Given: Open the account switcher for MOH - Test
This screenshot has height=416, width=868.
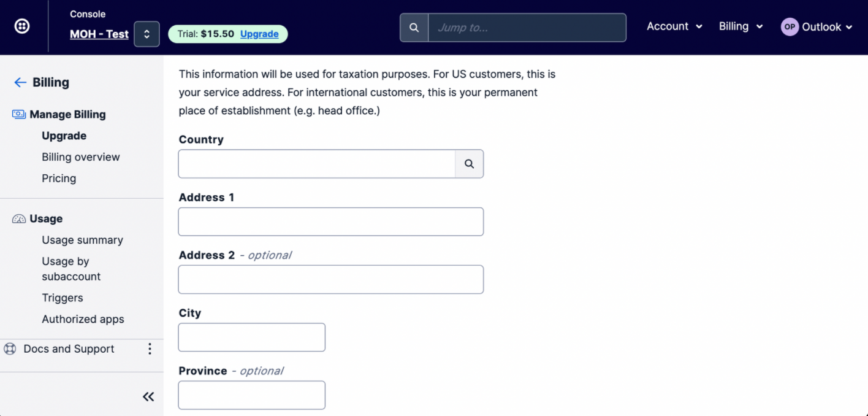Looking at the screenshot, I should (147, 34).
